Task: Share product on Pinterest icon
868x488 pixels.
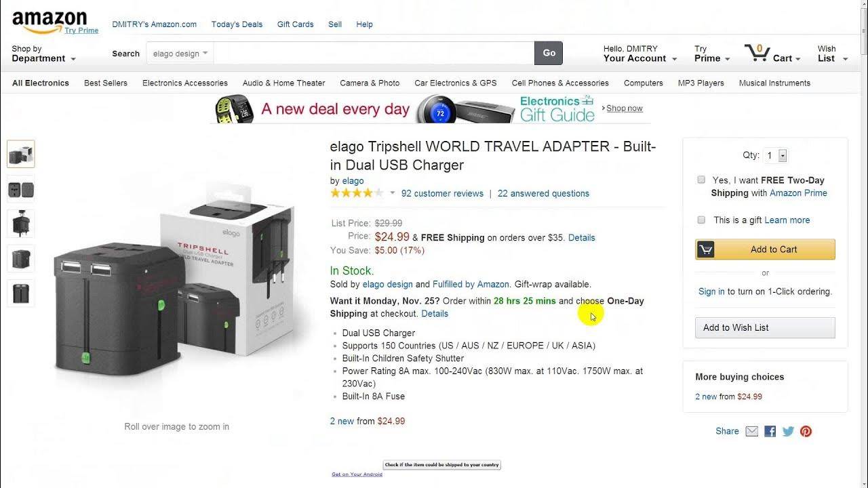Action: 806,431
